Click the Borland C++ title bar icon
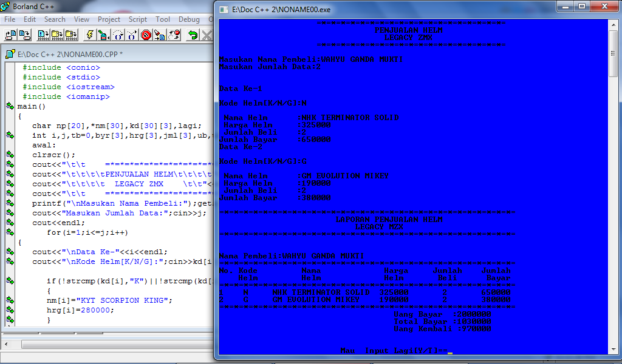The width and height of the screenshot is (622, 364). [5, 6]
